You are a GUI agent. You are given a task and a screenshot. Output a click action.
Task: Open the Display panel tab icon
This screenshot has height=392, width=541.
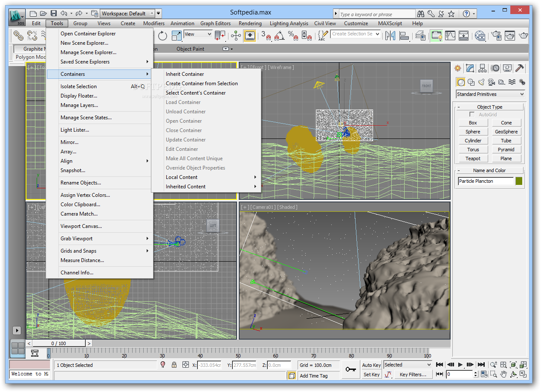pyautogui.click(x=507, y=68)
